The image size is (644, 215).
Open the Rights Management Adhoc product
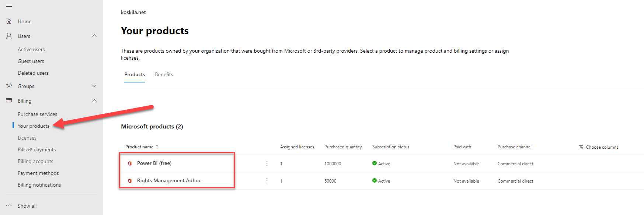(169, 180)
